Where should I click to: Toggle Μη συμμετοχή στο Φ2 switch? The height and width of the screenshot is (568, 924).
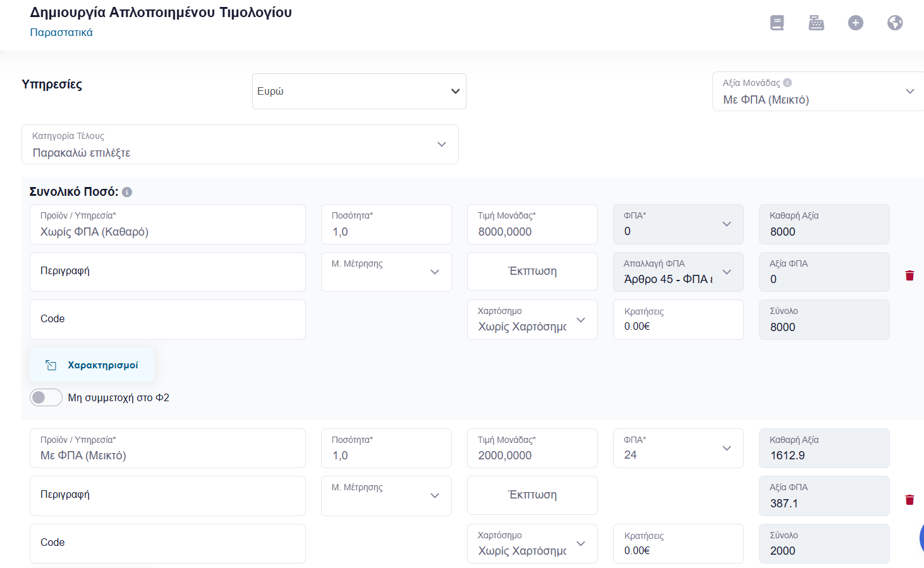(x=46, y=397)
